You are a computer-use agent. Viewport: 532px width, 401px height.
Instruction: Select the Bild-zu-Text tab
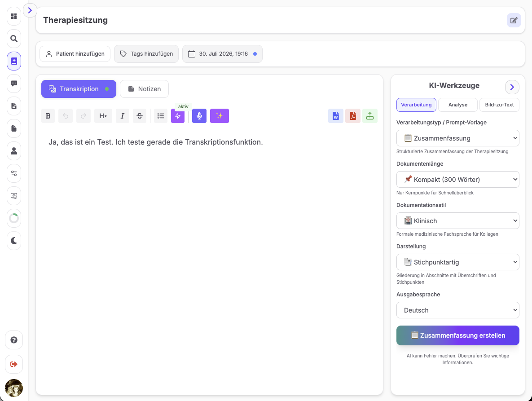pyautogui.click(x=499, y=105)
